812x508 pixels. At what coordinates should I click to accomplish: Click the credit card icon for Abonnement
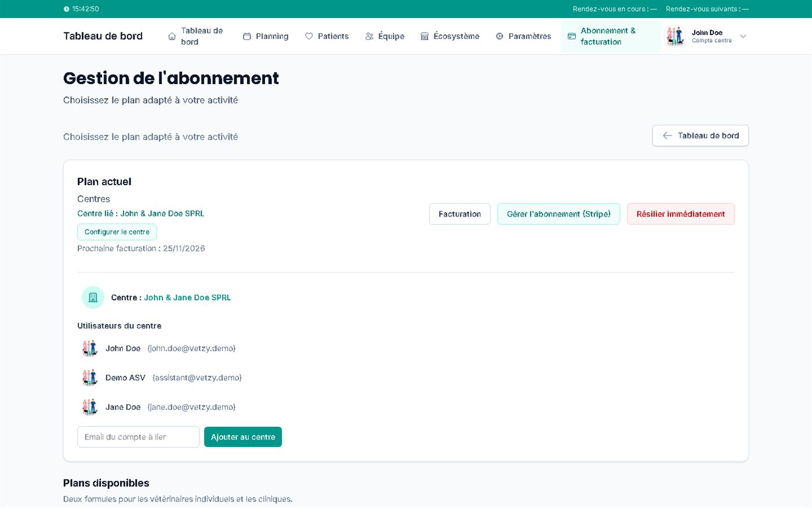coord(572,36)
